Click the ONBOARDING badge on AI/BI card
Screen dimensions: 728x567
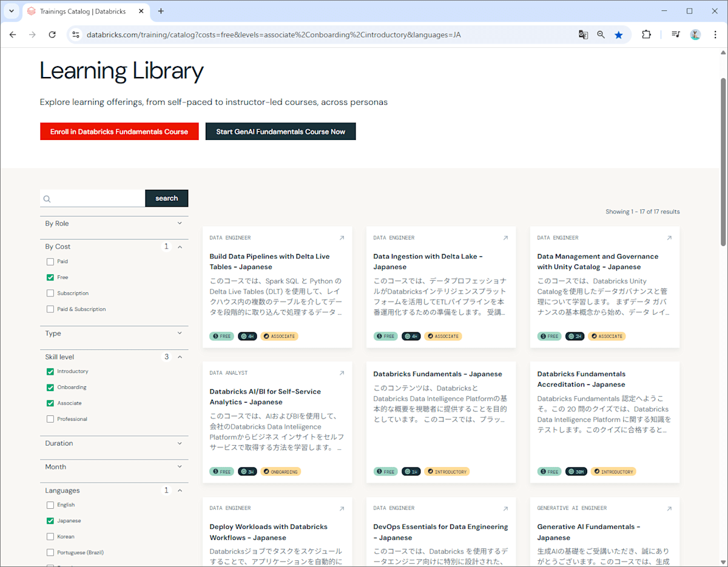[x=280, y=471]
